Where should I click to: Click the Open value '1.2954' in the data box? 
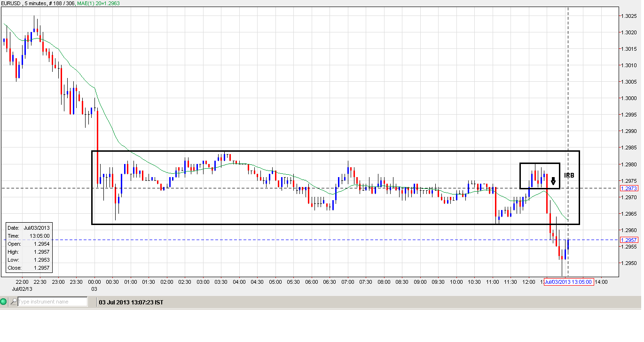pyautogui.click(x=42, y=244)
